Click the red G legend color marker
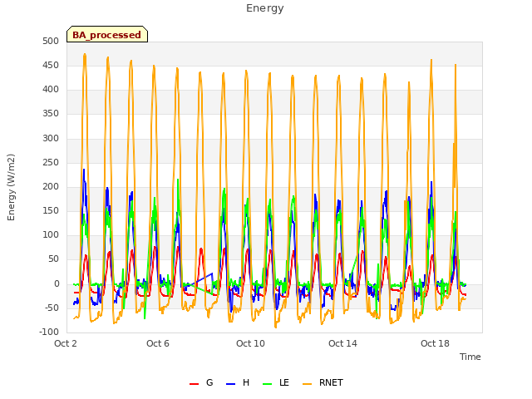The image size is (532, 399). (194, 384)
